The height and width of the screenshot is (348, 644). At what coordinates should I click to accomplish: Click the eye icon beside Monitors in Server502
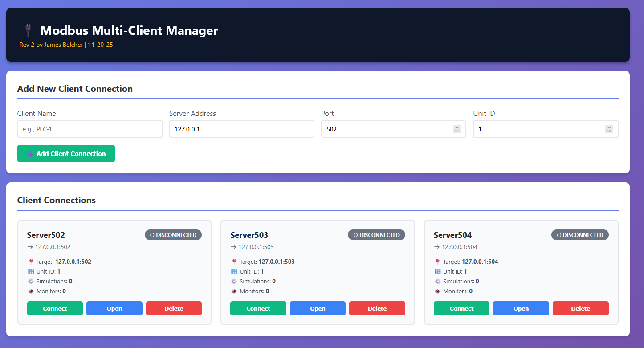[31, 291]
